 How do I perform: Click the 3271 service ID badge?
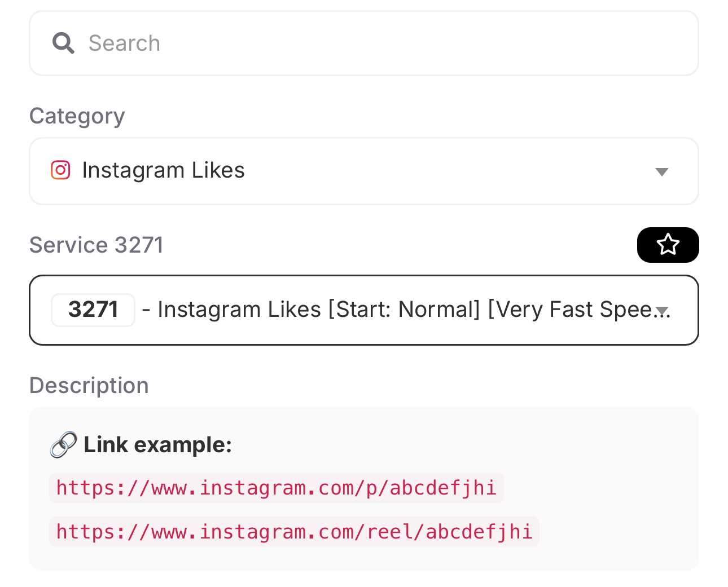pos(93,310)
